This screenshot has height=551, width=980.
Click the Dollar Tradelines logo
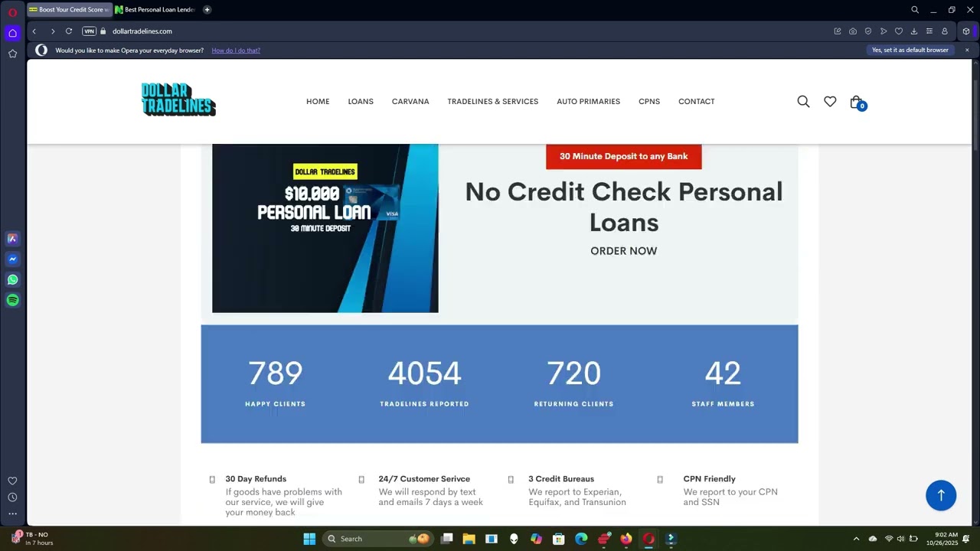(178, 99)
